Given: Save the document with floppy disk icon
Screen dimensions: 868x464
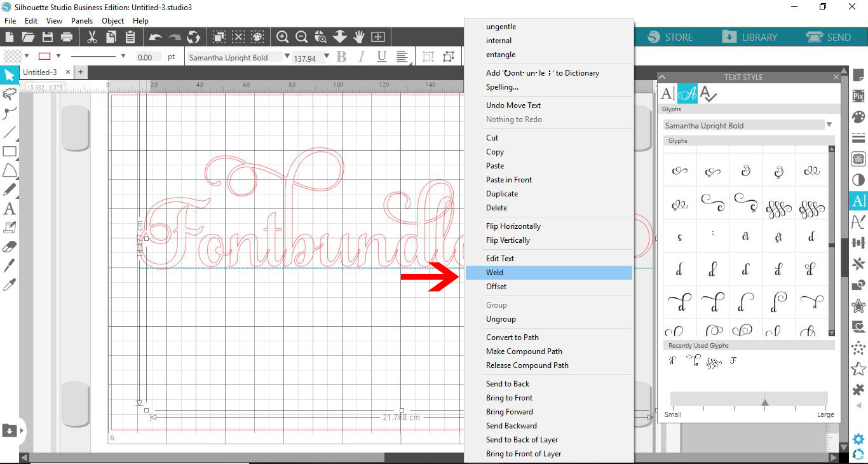Looking at the screenshot, I should [x=47, y=37].
